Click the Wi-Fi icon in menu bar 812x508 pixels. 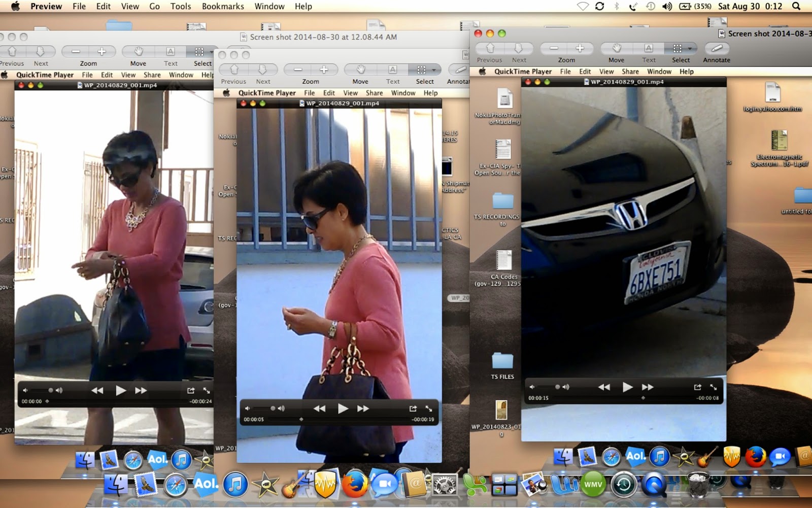[583, 6]
